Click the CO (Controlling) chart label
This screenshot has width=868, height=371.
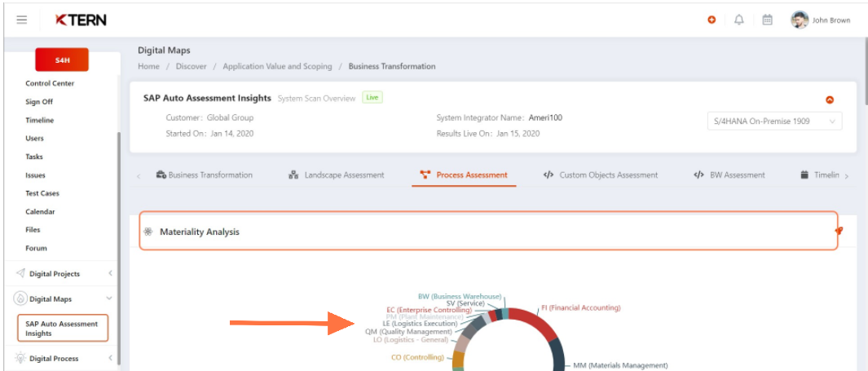tap(417, 358)
